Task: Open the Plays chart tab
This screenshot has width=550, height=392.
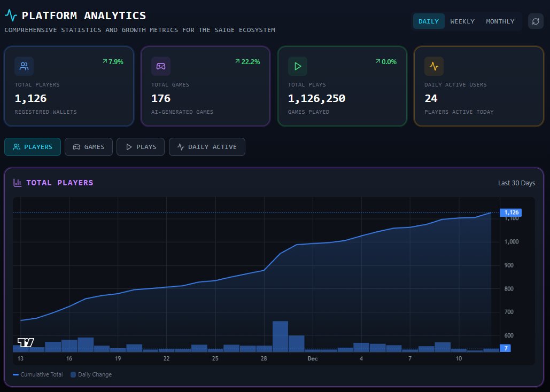Action: pyautogui.click(x=141, y=147)
